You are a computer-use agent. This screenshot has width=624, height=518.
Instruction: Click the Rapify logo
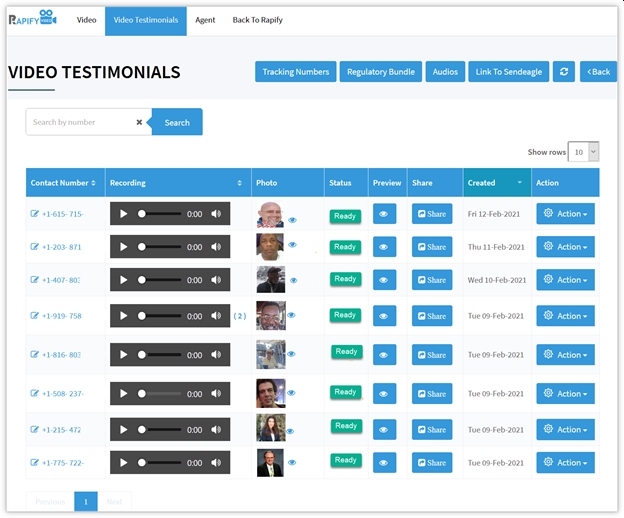point(33,20)
